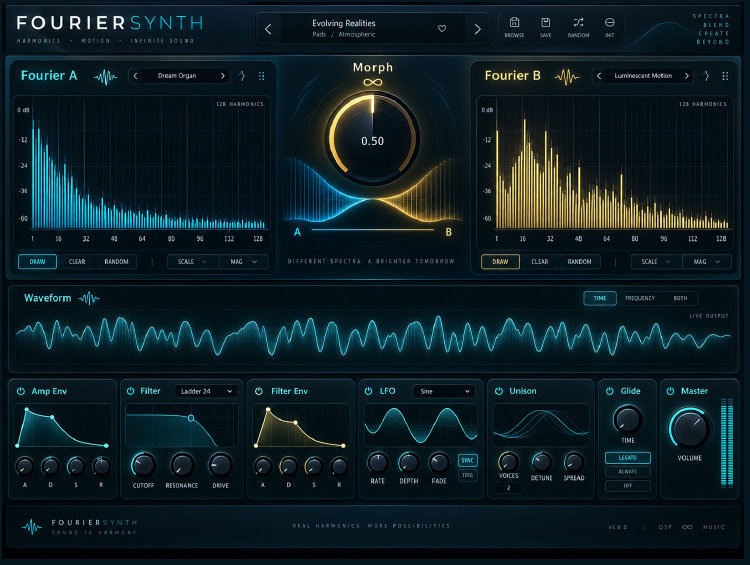Viewport: 750px width, 565px height.
Task: Click the Master Volume knob
Action: (x=690, y=429)
